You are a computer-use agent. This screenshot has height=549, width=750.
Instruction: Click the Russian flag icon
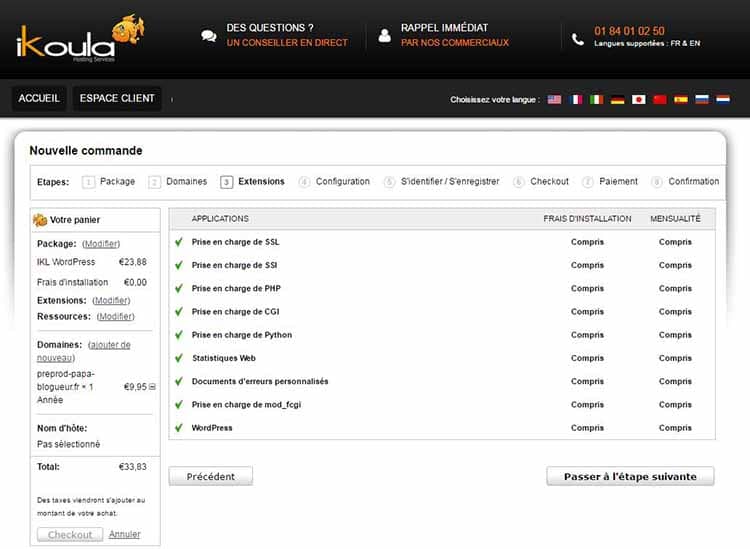702,100
